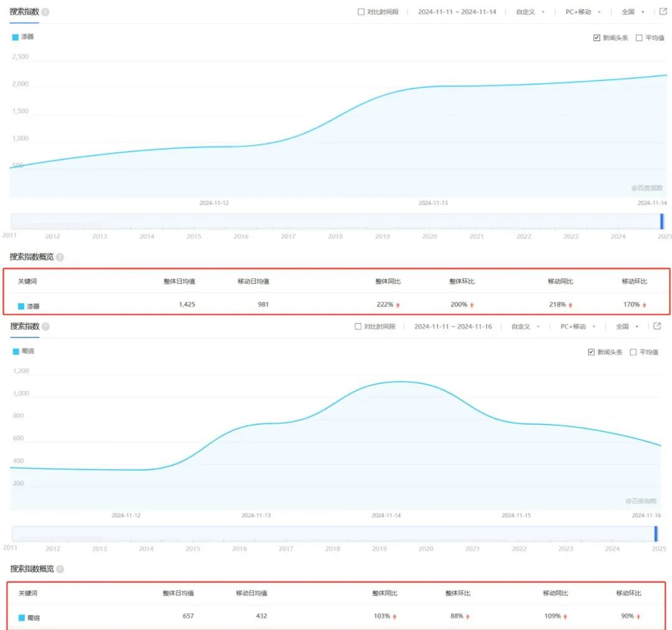Open help icon beside top 搜索指数 title
The height and width of the screenshot is (630, 672).
tap(45, 12)
